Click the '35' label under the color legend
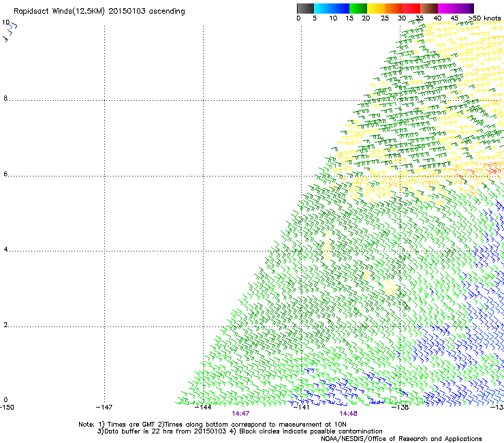This screenshot has height=443, width=504. tap(420, 18)
